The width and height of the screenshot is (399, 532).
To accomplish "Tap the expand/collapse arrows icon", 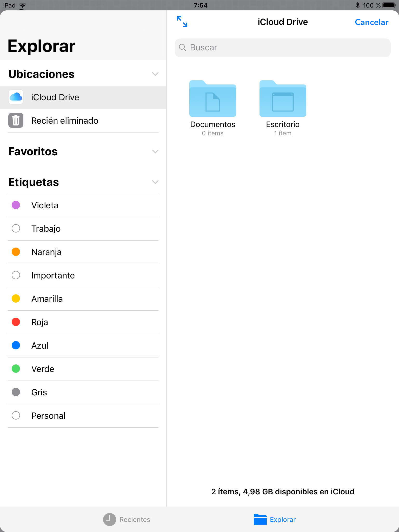I will point(182,22).
